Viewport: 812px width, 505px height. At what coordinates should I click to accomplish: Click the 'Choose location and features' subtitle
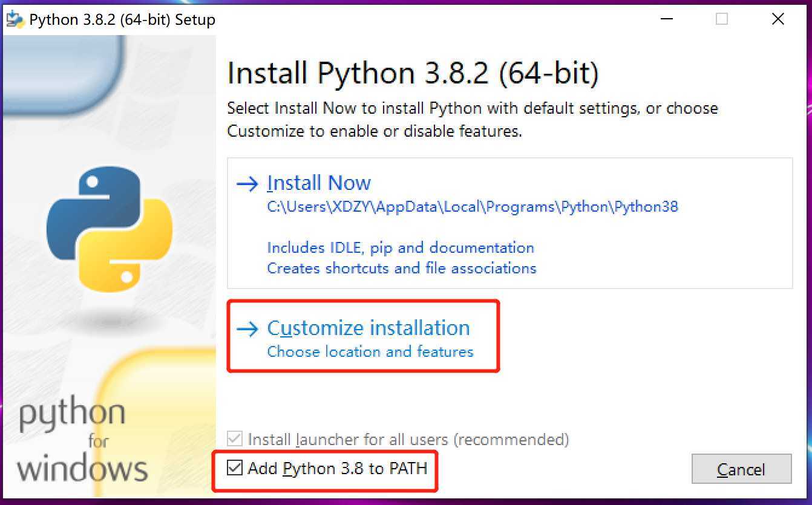point(370,351)
